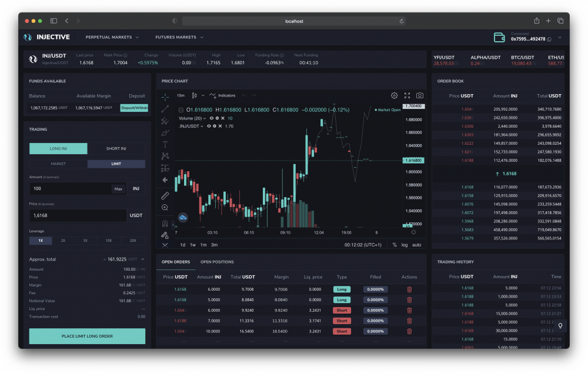The image size is (588, 373).
Task: Select LONG INJ side
Action: (x=58, y=149)
